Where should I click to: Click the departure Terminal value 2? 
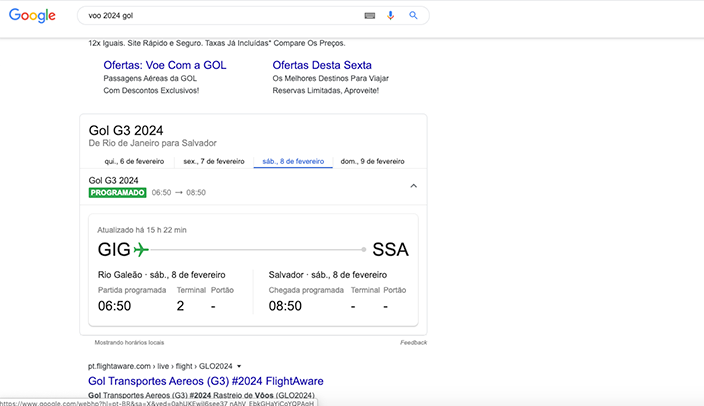point(180,306)
